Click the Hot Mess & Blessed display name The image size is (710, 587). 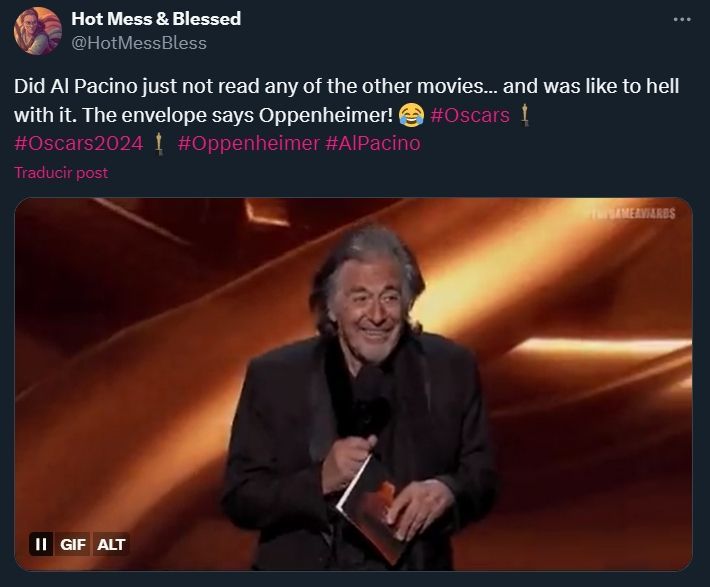tap(156, 19)
